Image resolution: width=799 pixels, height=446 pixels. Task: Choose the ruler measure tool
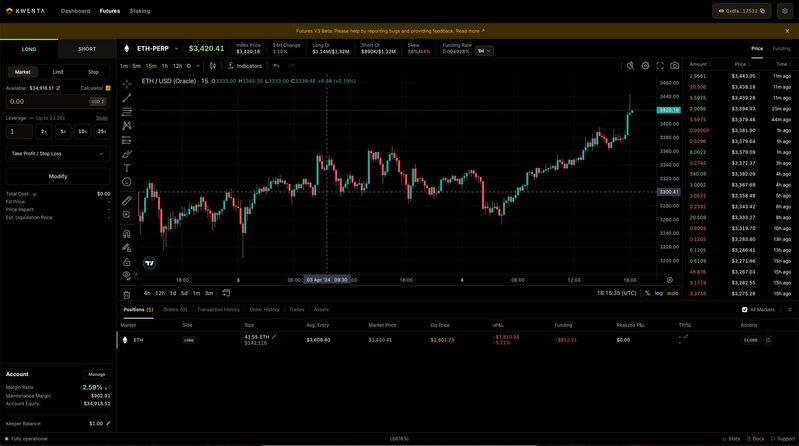click(127, 201)
